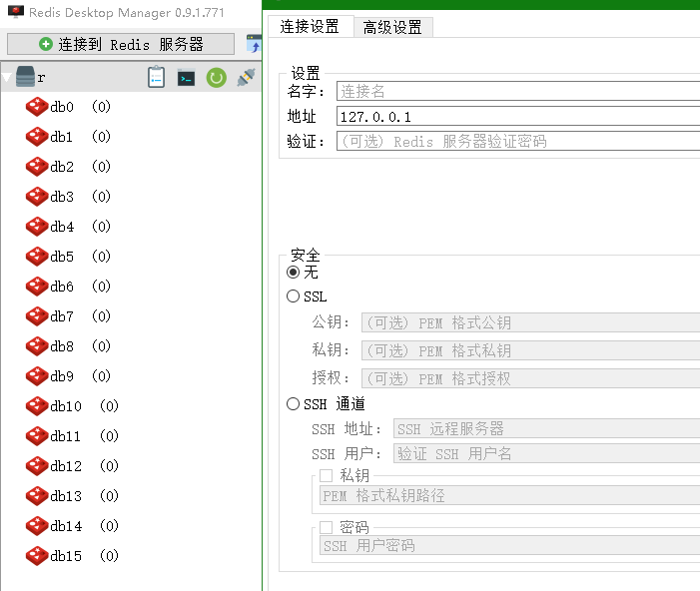Select the db15 label in tree

click(66, 556)
